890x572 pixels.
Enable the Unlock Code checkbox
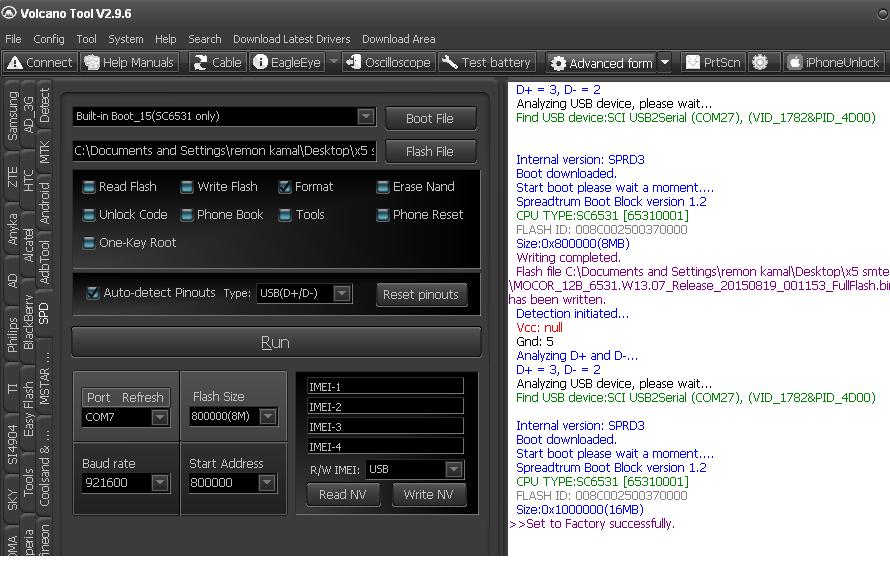pyautogui.click(x=89, y=214)
